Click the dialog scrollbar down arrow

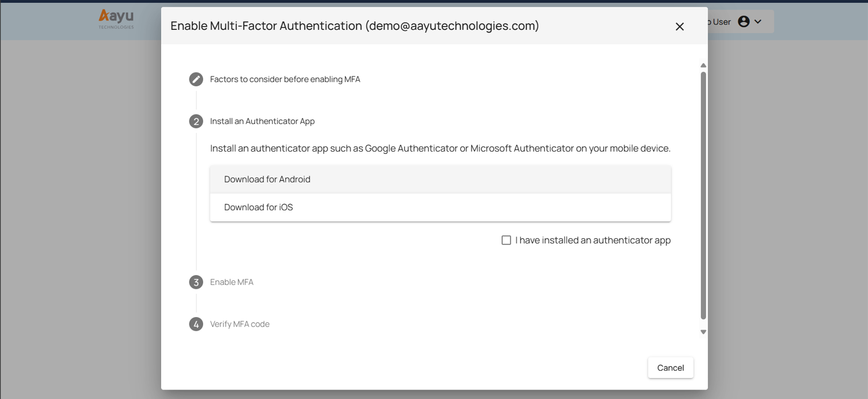click(x=703, y=332)
